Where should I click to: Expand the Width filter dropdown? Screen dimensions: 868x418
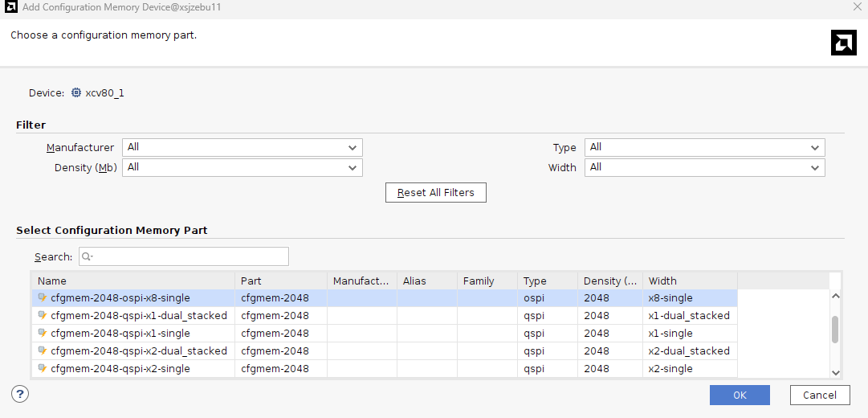(x=704, y=167)
